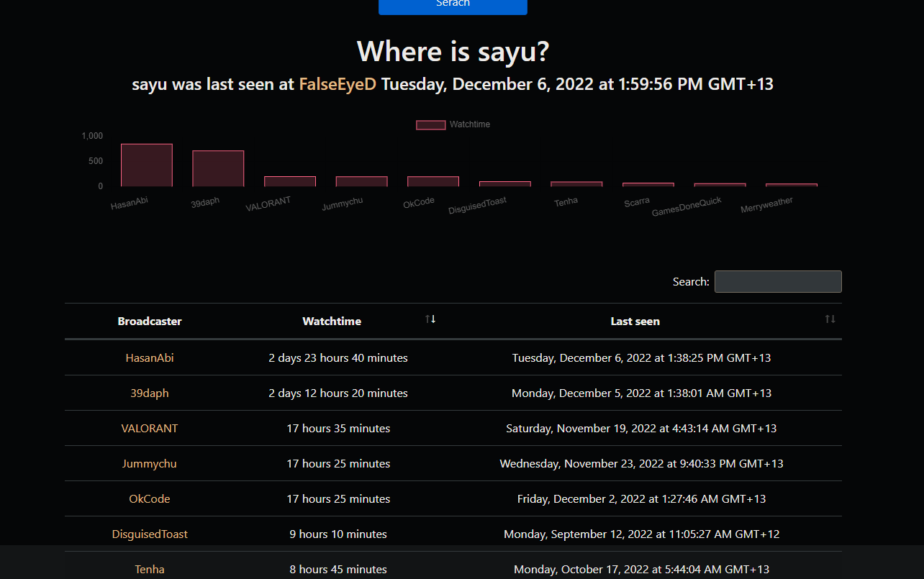Click the Jummychu bar in the chart
The image size is (924, 579).
click(362, 181)
